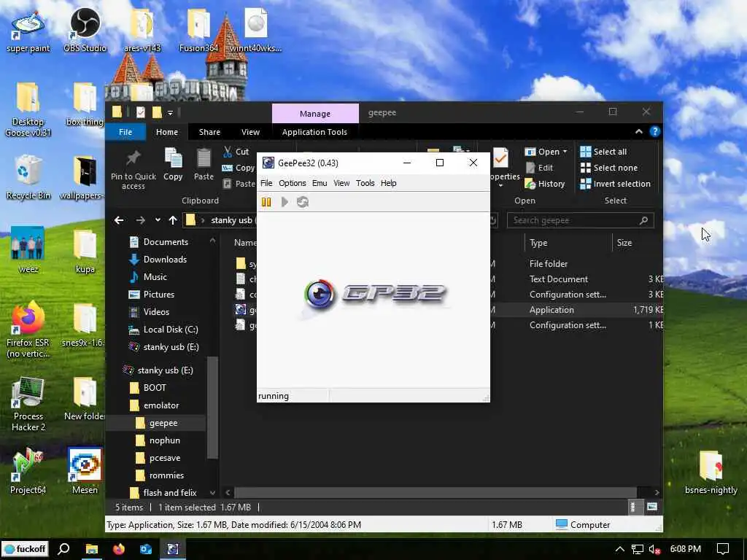Screen dimensions: 747x560
Task: Open GeePee32 Emu menu
Action: (320, 183)
